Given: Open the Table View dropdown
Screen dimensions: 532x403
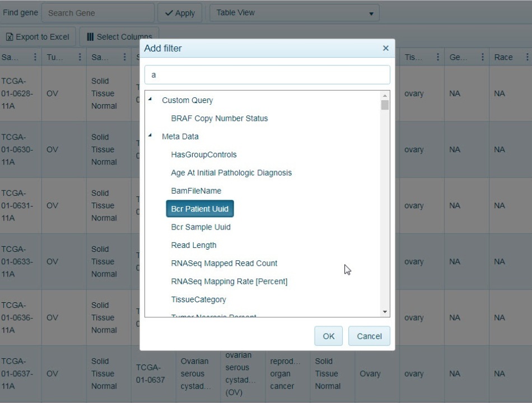Looking at the screenshot, I should [x=294, y=13].
